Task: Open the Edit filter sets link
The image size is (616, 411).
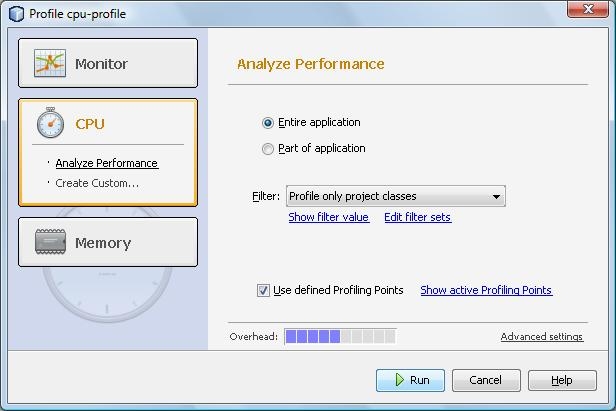Action: tap(418, 217)
